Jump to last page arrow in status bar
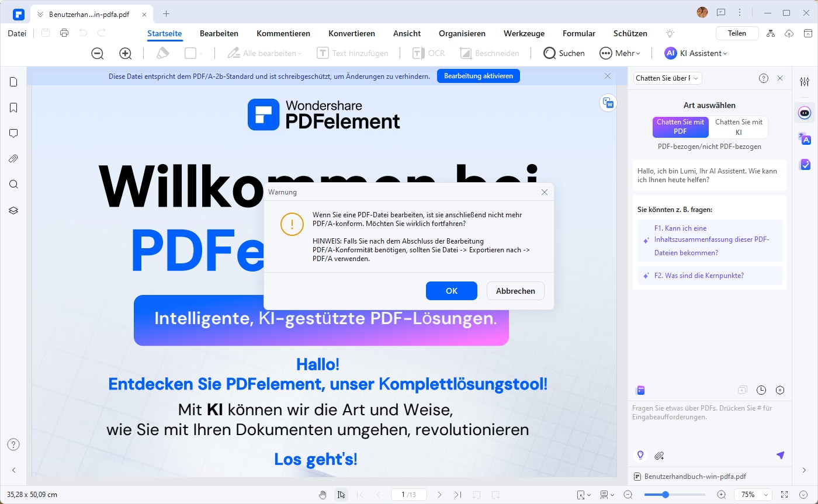 [457, 495]
